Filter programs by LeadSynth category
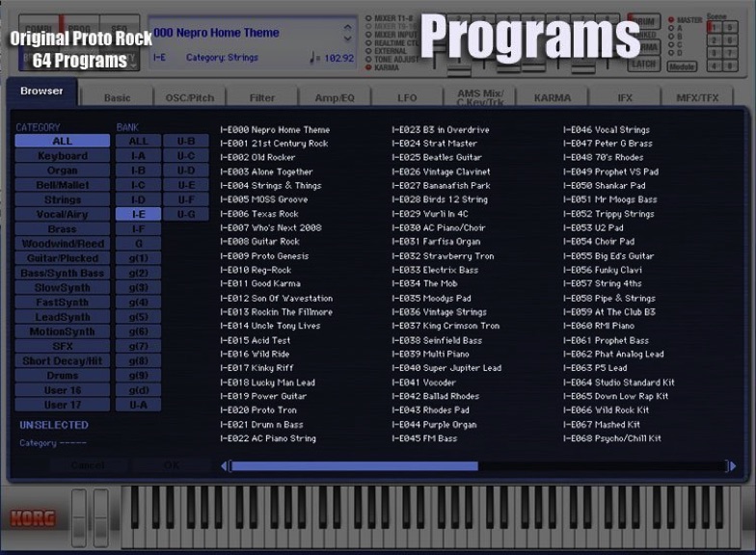Viewport: 756px width, 555px height. point(62,317)
